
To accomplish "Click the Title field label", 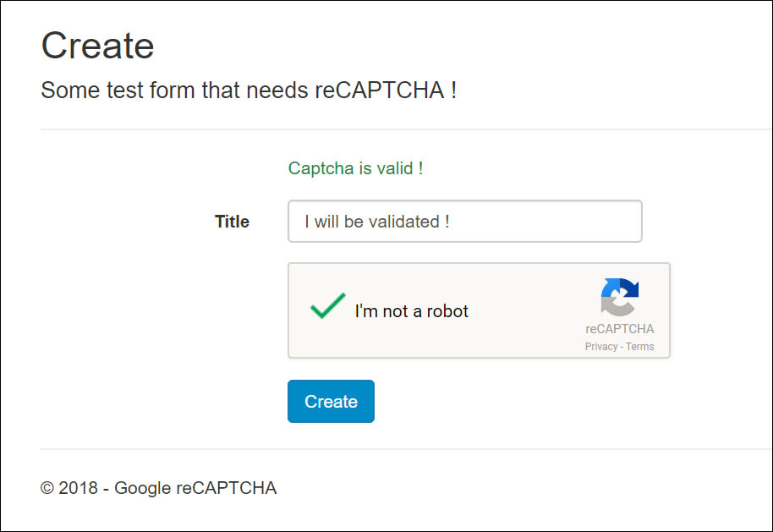I will [231, 221].
